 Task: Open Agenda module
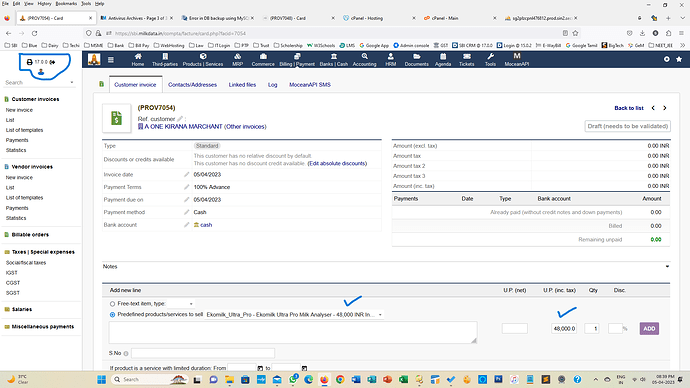coord(443,59)
